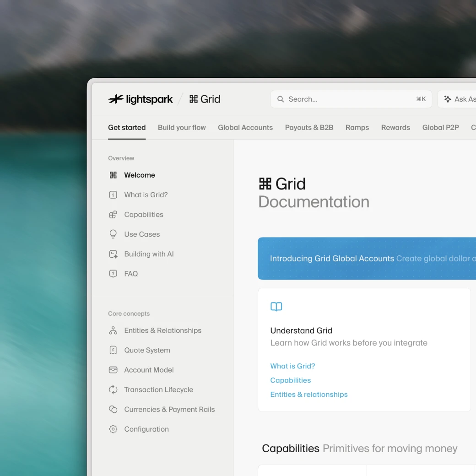Click the FAQ question bubble icon
Image resolution: width=476 pixels, height=476 pixels.
tap(113, 274)
